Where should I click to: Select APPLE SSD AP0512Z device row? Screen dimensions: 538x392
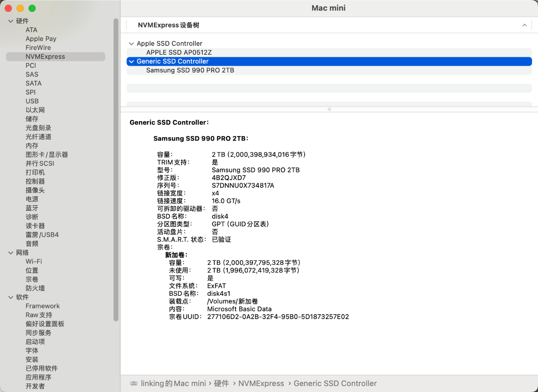[179, 53]
